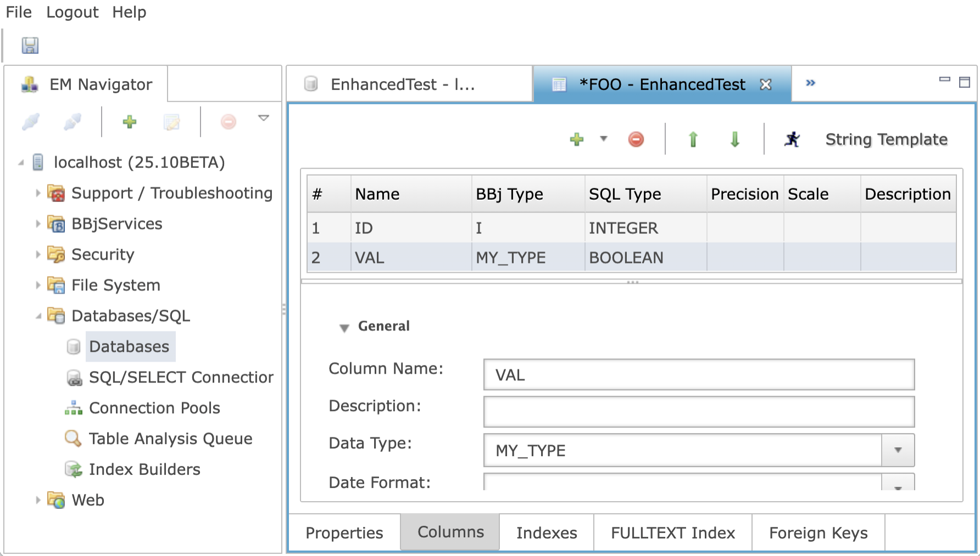Show hidden editor tabs chevron
The height and width of the screenshot is (556, 980).
(x=810, y=83)
